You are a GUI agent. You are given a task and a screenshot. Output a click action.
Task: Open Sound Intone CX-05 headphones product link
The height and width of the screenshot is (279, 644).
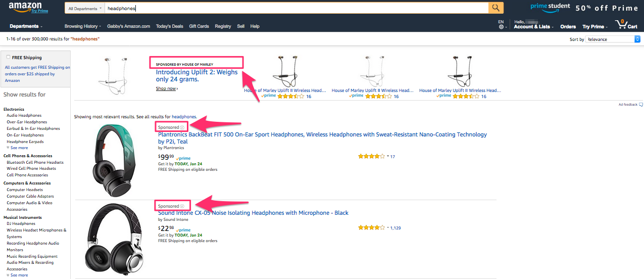click(x=253, y=213)
